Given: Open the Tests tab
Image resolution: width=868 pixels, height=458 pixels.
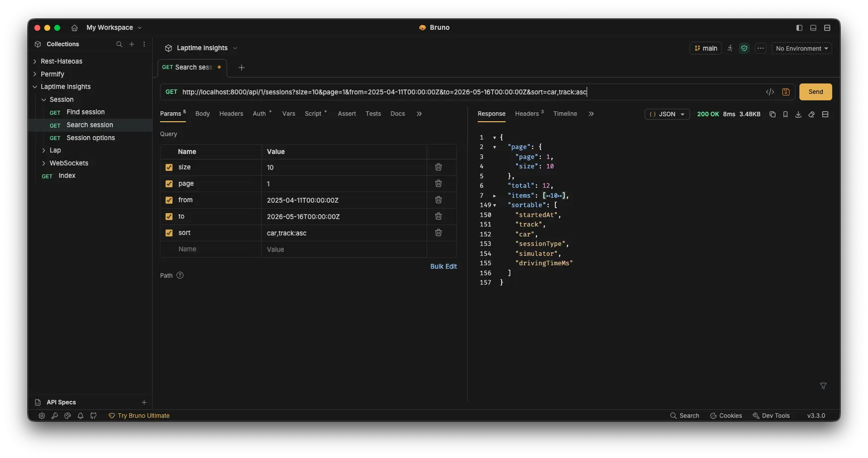Looking at the screenshot, I should [373, 114].
